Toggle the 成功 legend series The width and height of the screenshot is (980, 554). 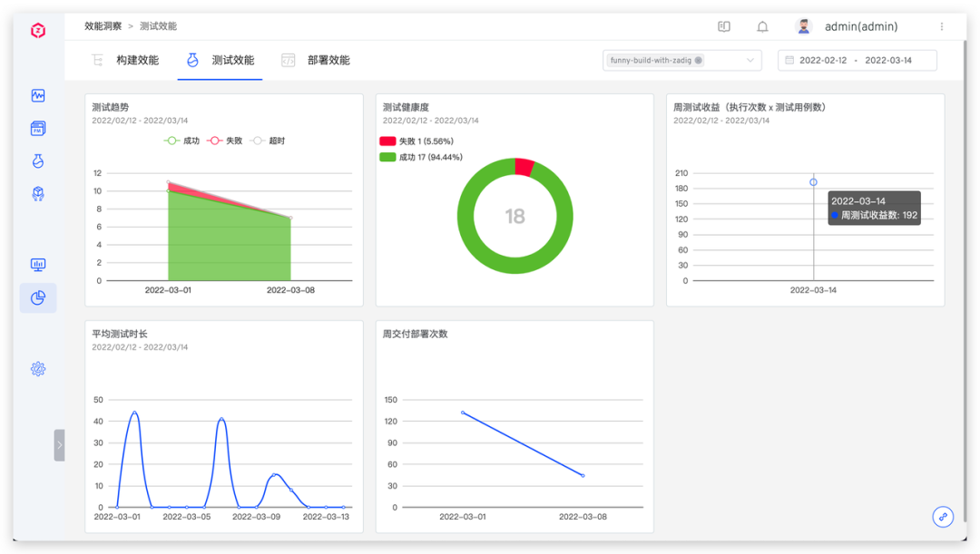click(x=181, y=141)
